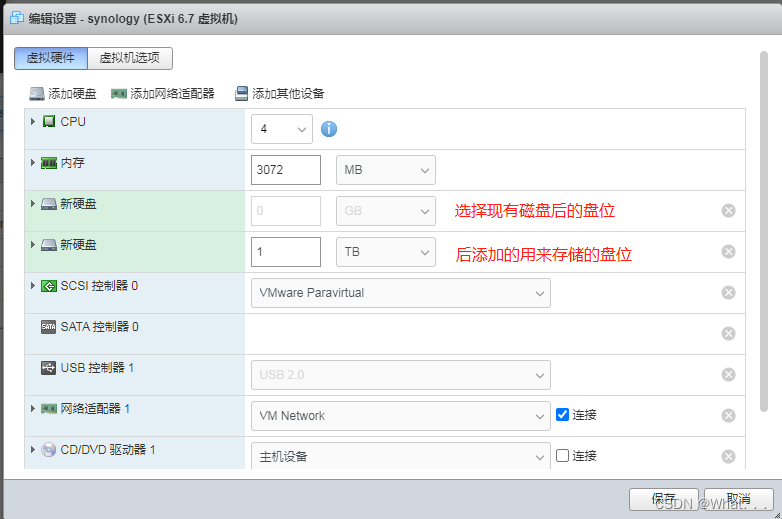Viewport: 782px width, 519px height.
Task: Expand CD/DVD drive 1 row
Action: pos(33,449)
